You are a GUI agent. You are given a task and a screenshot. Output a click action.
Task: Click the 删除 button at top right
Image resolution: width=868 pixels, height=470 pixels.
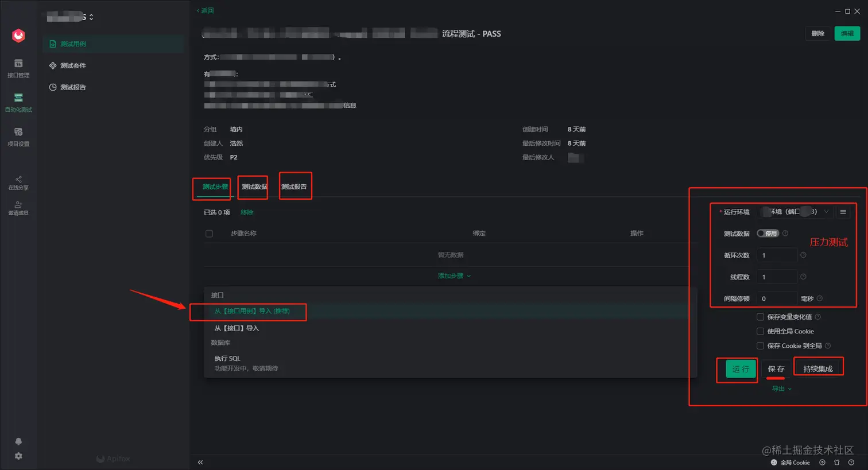(818, 34)
